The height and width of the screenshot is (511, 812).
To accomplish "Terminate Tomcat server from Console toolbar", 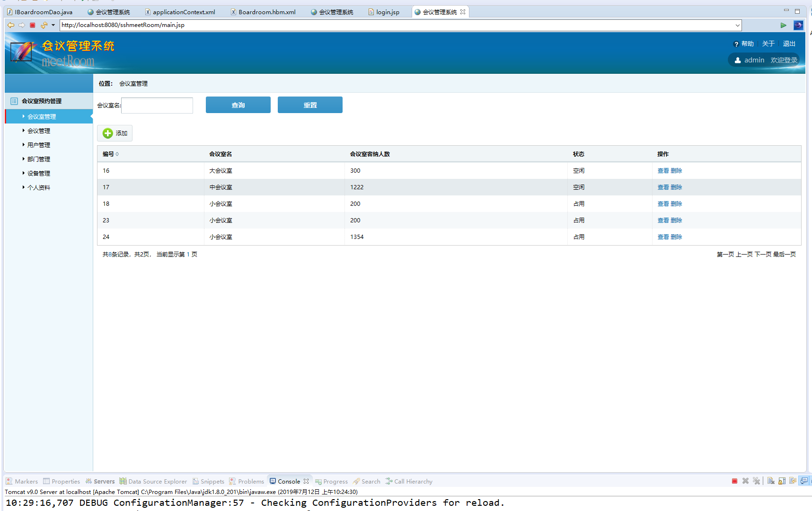I will (734, 481).
